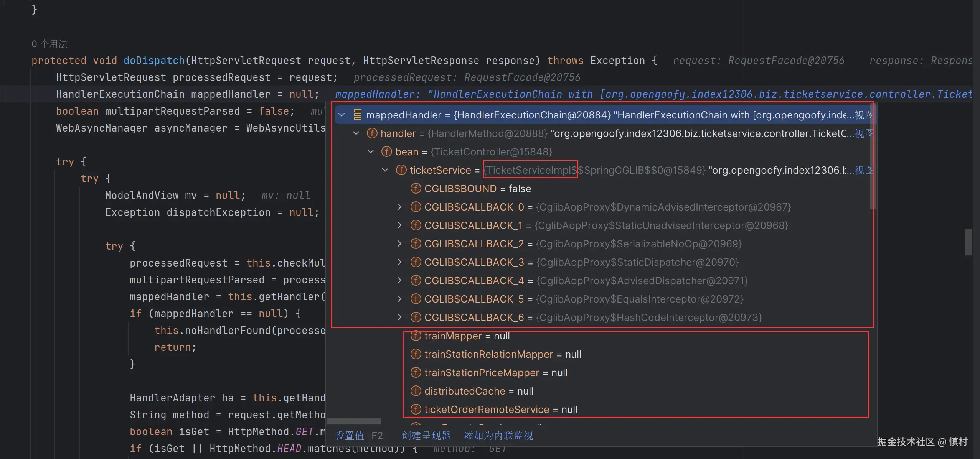
Task: Click 创建呈现器 link
Action: tap(426, 436)
